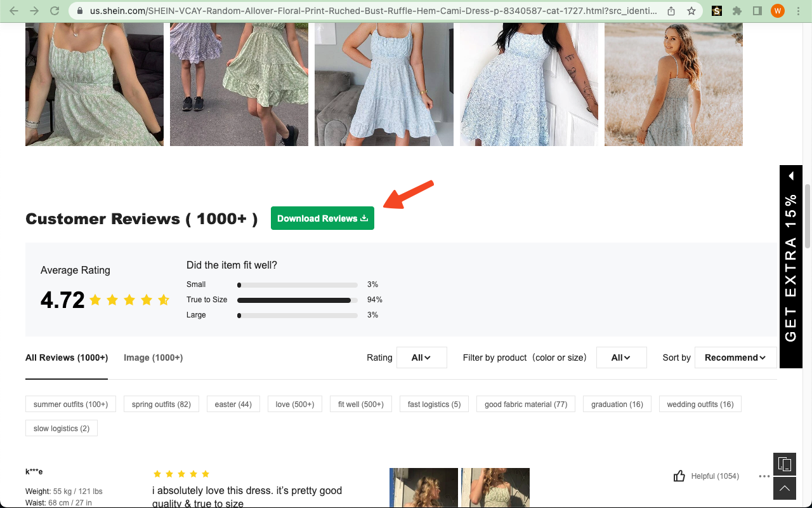Viewport: 812px width, 508px height.
Task: Open first green dress customer photo
Action: (x=95, y=84)
